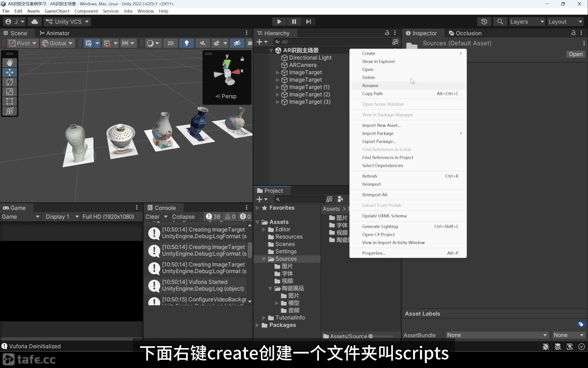The height and width of the screenshot is (368, 588).
Task: Click Copy Path menu entry
Action: click(x=408, y=93)
